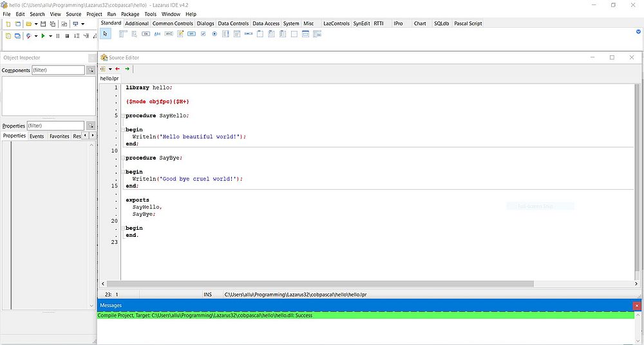Click the Stop debugger square icon
This screenshot has width=644, height=345.
click(67, 36)
